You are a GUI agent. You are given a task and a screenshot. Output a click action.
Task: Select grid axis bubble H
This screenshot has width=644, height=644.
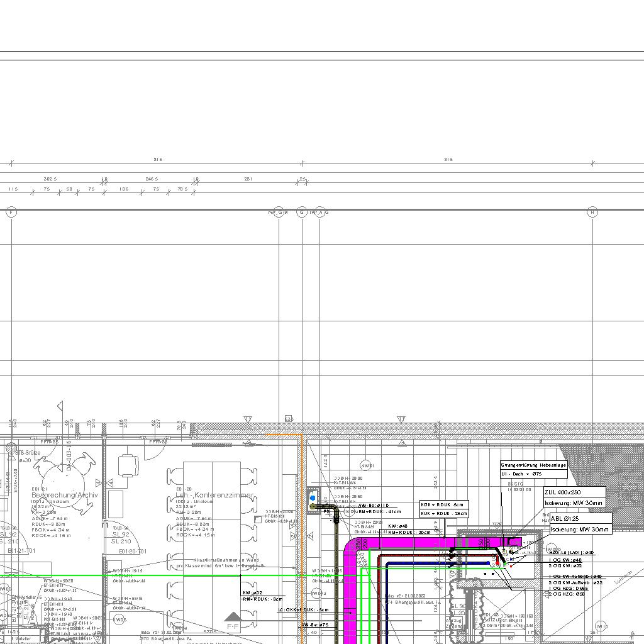592,212
